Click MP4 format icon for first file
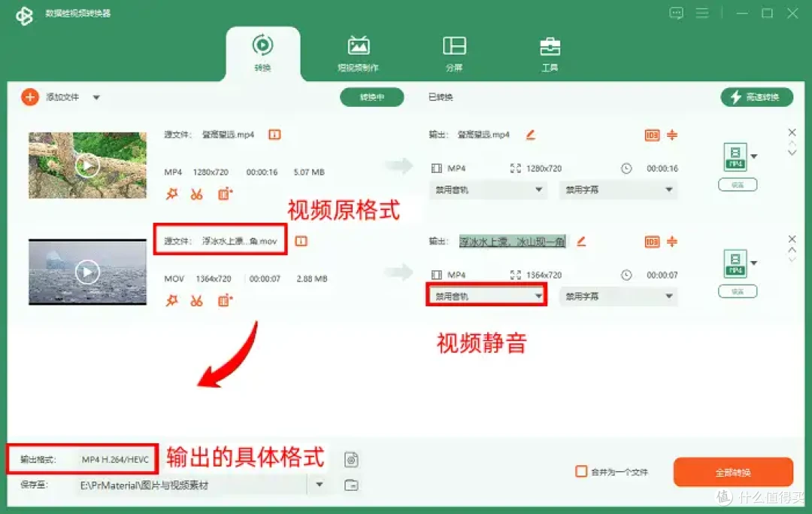The height and width of the screenshot is (514, 812). 735,157
